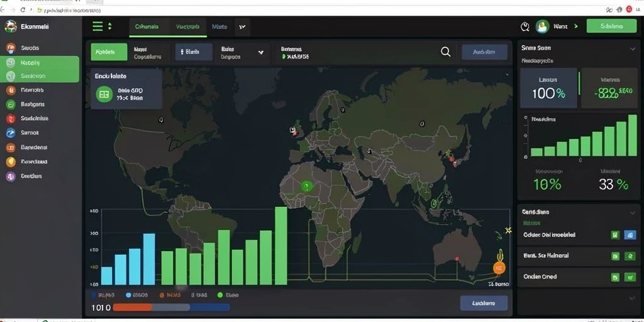Open the user avatar profile picture
644x322 pixels.
[x=542, y=26]
